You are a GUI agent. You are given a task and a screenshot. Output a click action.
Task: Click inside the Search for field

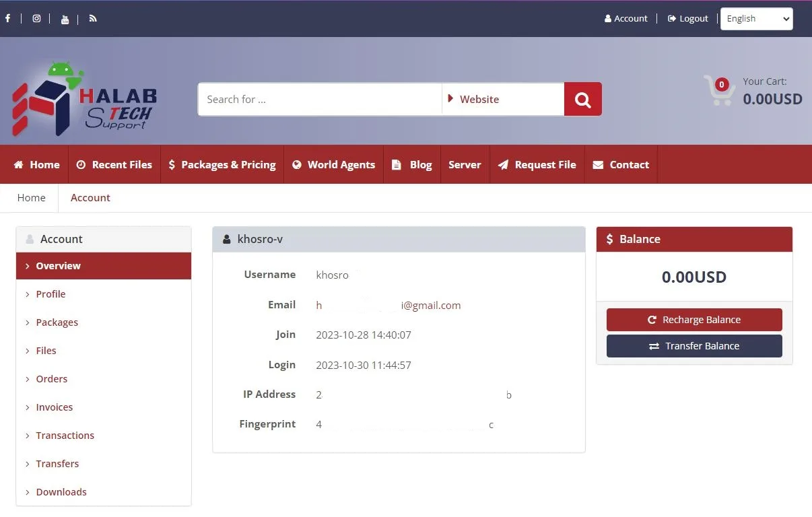319,100
